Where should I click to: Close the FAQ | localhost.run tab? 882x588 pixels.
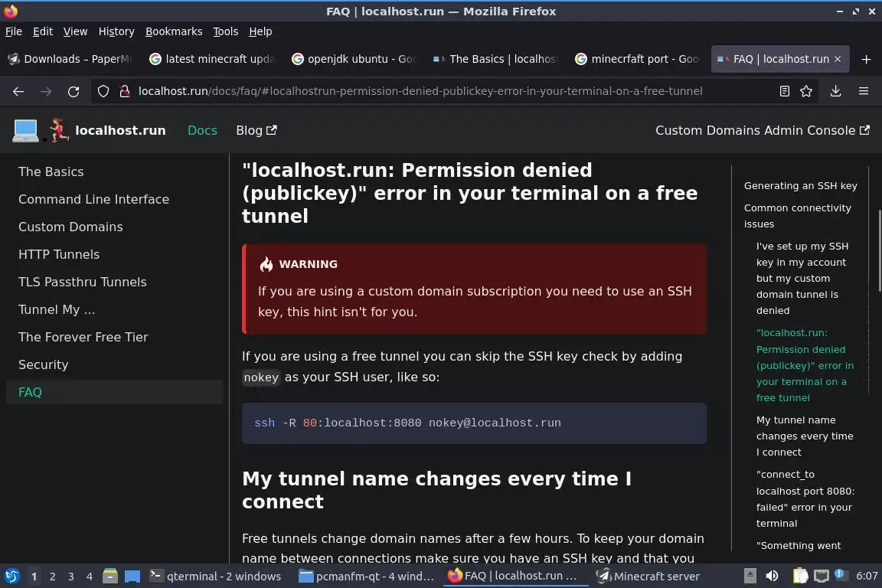[838, 59]
